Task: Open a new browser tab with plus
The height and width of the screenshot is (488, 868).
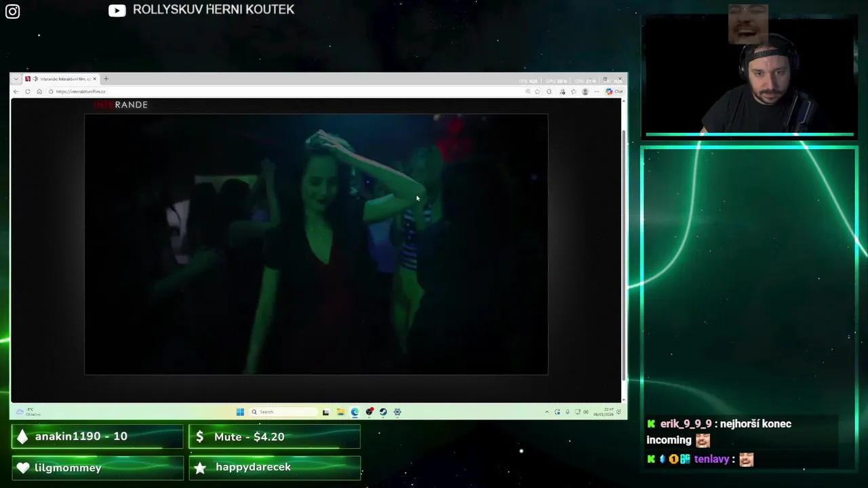Action: (x=106, y=79)
